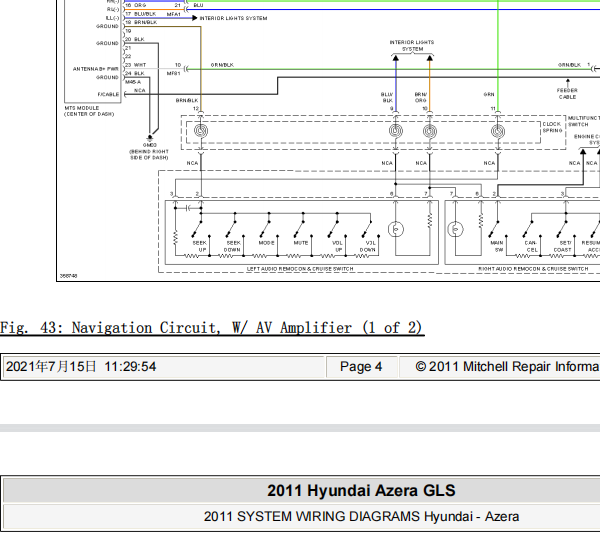
Task: Click the lamp symbol in right remocon switch
Action: pyautogui.click(x=455, y=229)
